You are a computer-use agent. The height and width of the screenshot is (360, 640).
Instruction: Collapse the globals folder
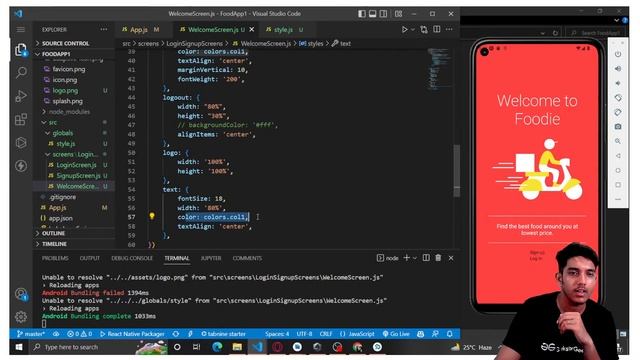click(62, 133)
